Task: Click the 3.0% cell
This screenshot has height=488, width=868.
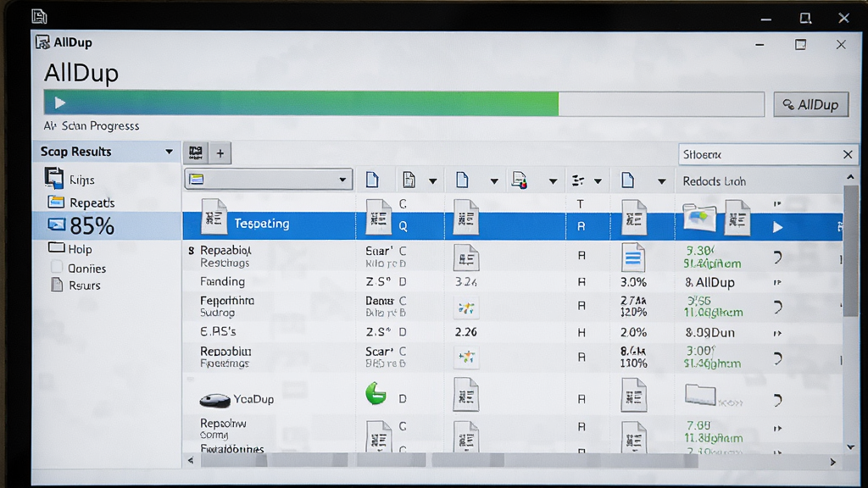Action: 633,282
